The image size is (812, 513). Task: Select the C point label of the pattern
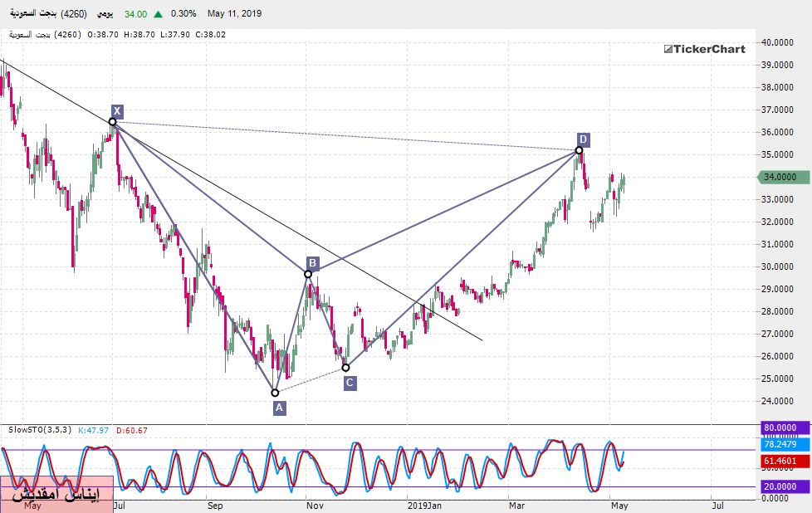pos(350,383)
